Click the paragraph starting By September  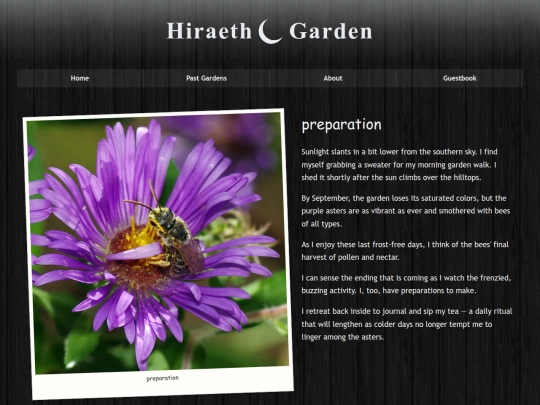click(x=406, y=211)
